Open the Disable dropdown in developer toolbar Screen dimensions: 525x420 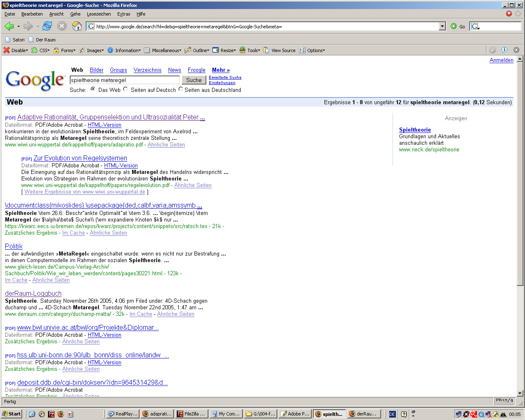point(16,50)
